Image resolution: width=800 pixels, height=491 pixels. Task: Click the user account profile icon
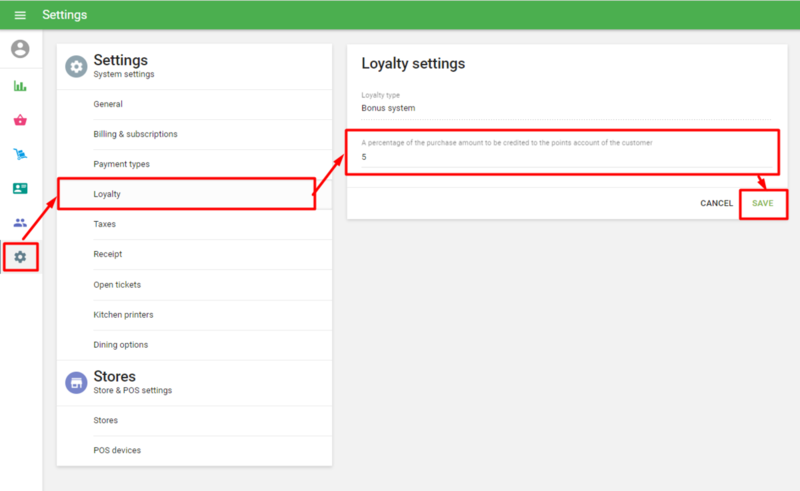pyautogui.click(x=20, y=49)
